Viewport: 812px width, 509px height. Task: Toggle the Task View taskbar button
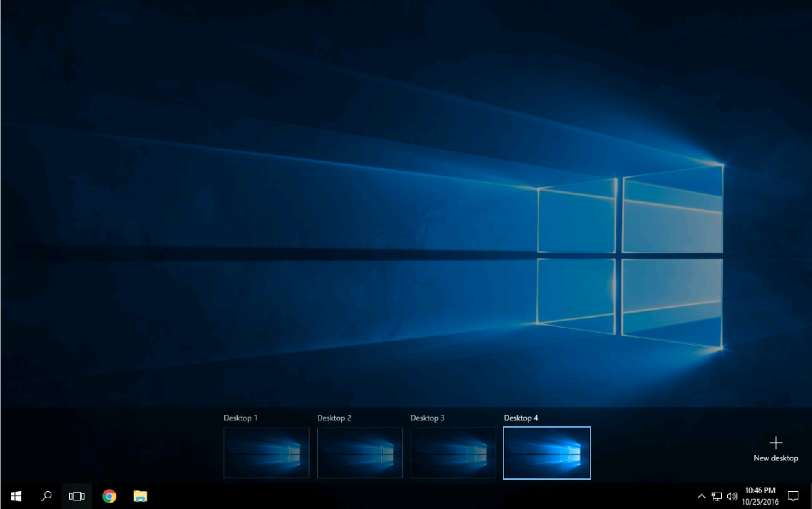tap(77, 496)
